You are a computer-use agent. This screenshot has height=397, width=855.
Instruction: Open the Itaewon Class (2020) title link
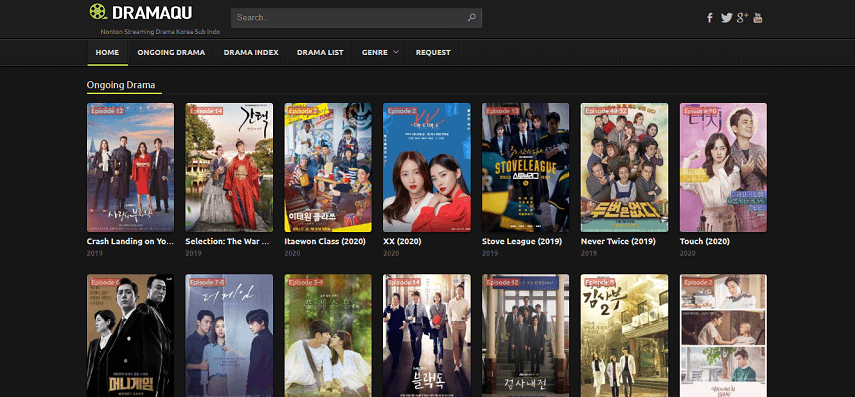[x=325, y=241]
